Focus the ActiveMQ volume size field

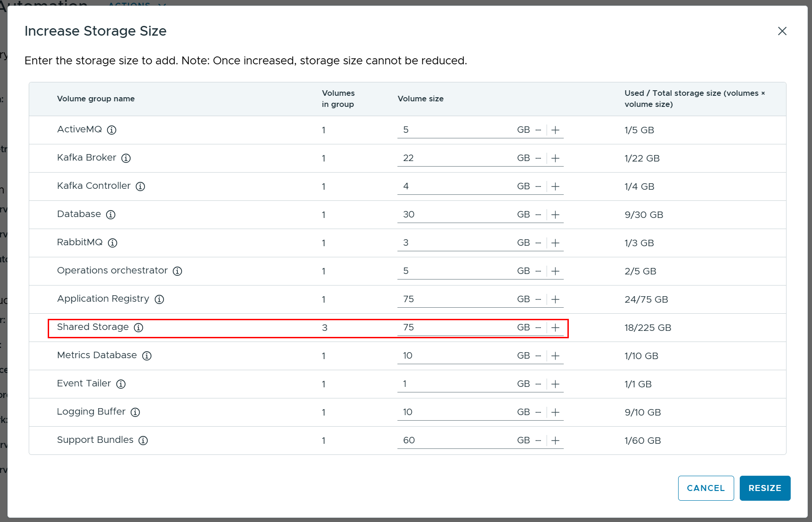tap(456, 130)
